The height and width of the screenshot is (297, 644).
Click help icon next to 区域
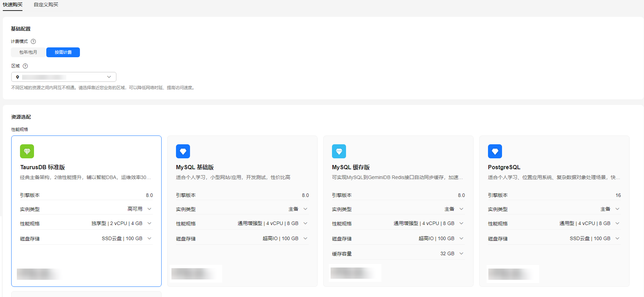(25, 66)
